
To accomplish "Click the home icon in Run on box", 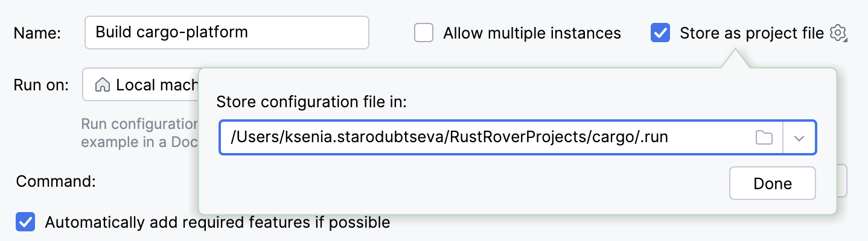I will click(103, 85).
